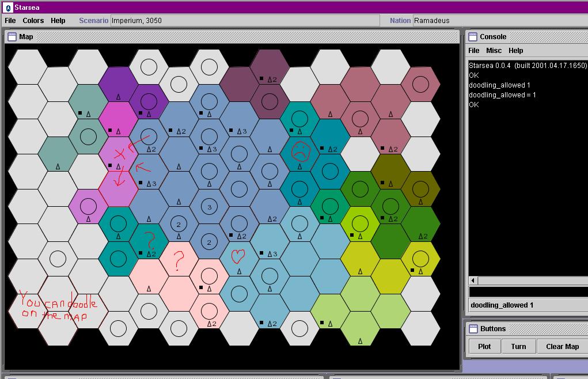This screenshot has width=588, height=379.
Task: Open the main File menu
Action: coord(10,21)
